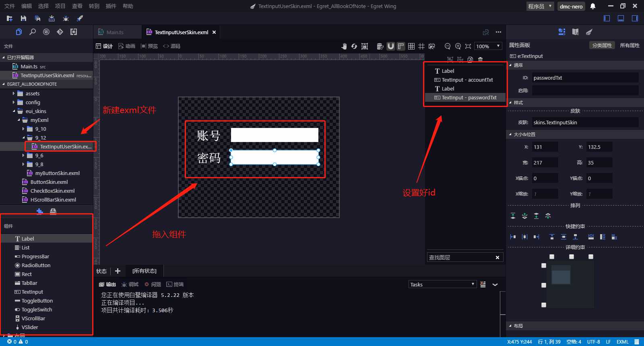
Task: Open the 程序员 role dropdown
Action: point(540,6)
